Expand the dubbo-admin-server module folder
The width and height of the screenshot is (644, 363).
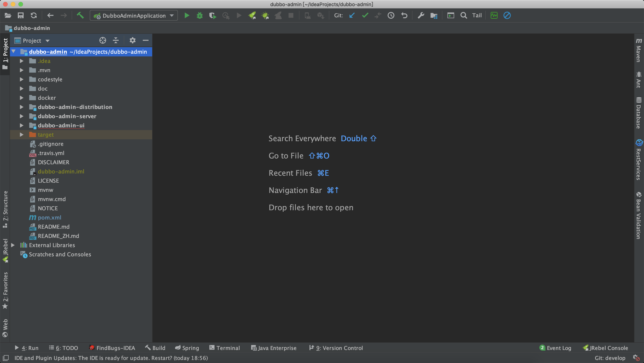click(22, 116)
